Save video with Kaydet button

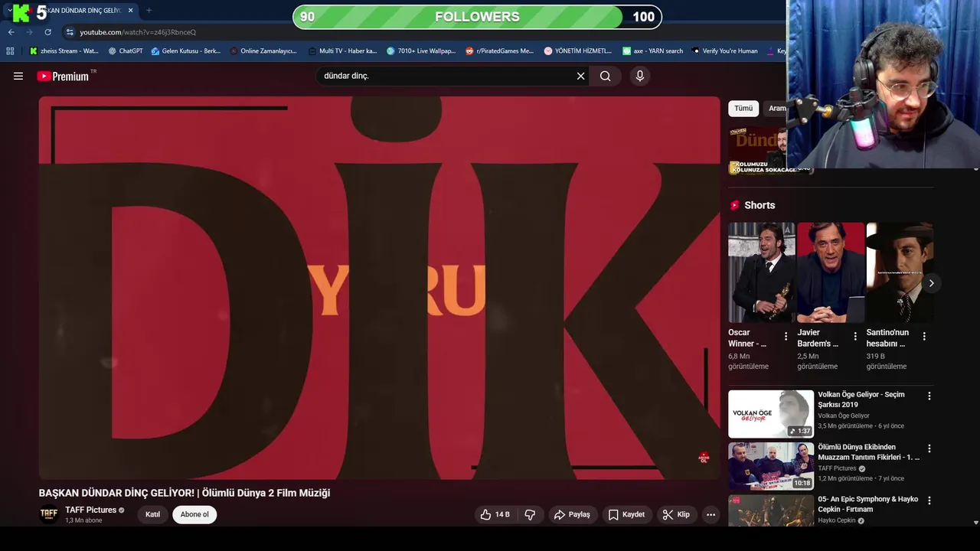pos(626,514)
